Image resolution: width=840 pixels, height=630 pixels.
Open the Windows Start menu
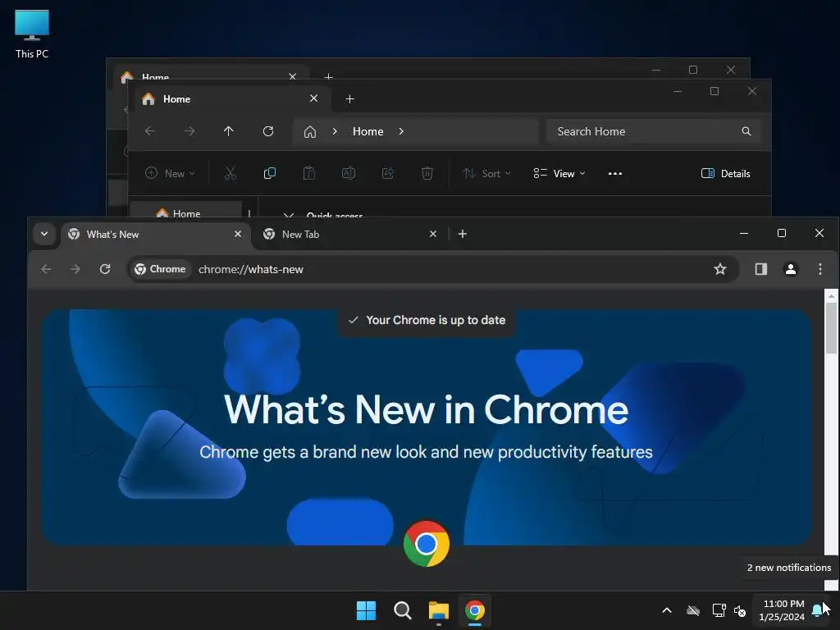(367, 610)
